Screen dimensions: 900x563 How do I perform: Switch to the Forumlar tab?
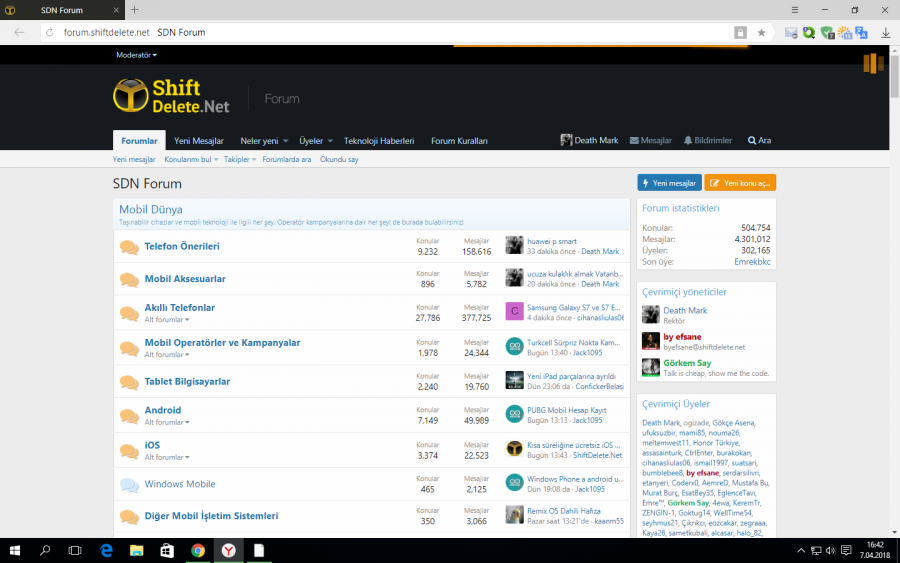pyautogui.click(x=139, y=141)
